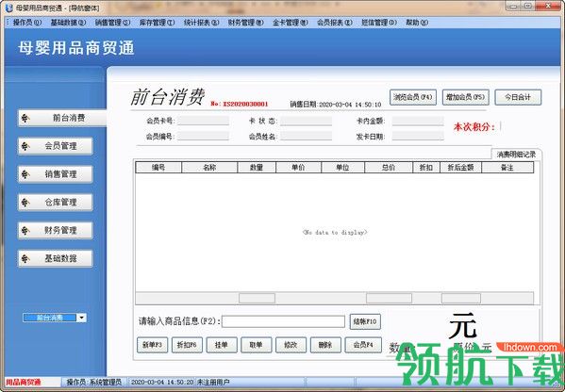Switch to the 消费明细记录 tab
Image resolution: width=565 pixels, height=392 pixels.
pos(516,155)
